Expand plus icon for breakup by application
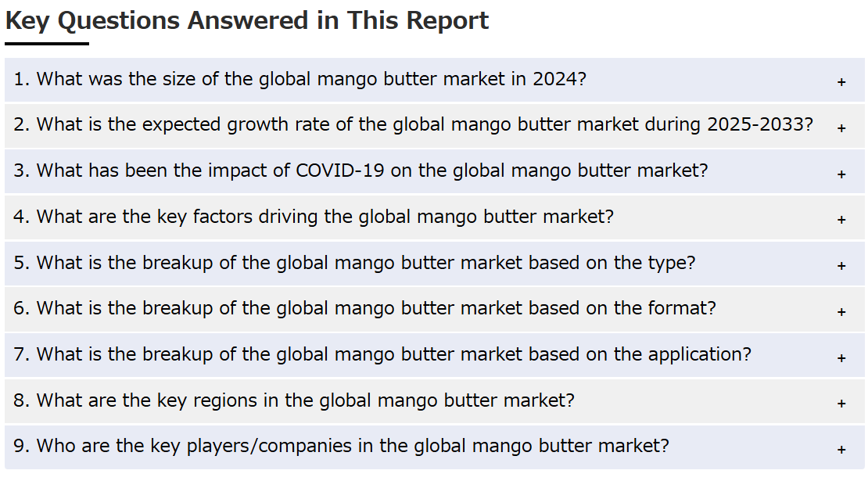868x481 pixels. pos(841,357)
